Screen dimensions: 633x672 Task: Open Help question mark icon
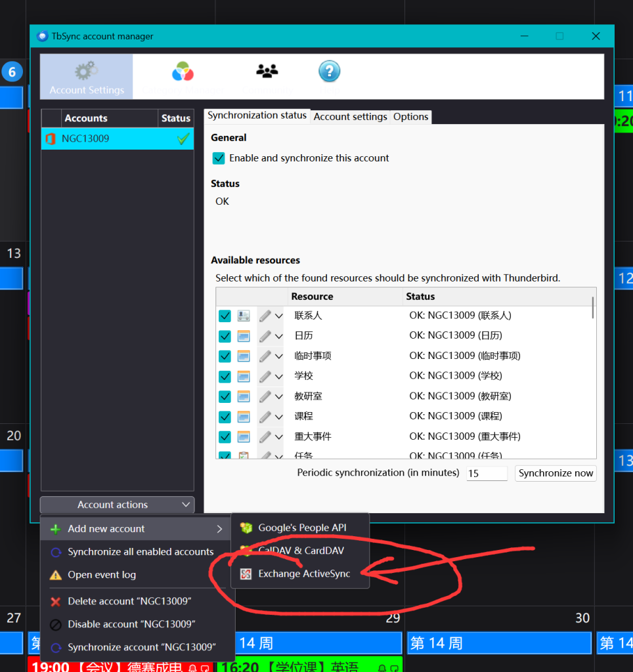pyautogui.click(x=330, y=71)
